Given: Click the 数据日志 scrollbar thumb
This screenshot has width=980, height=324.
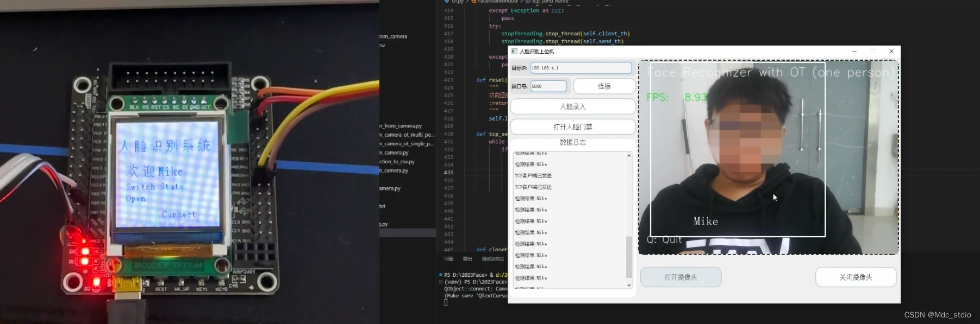Looking at the screenshot, I should click(x=629, y=257).
